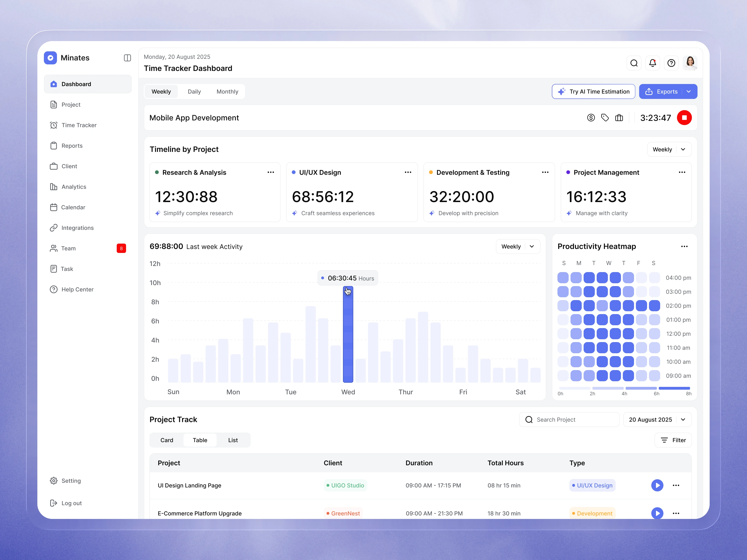Select the Monthly view toggle
Screen dimensions: 747x560
pos(227,92)
